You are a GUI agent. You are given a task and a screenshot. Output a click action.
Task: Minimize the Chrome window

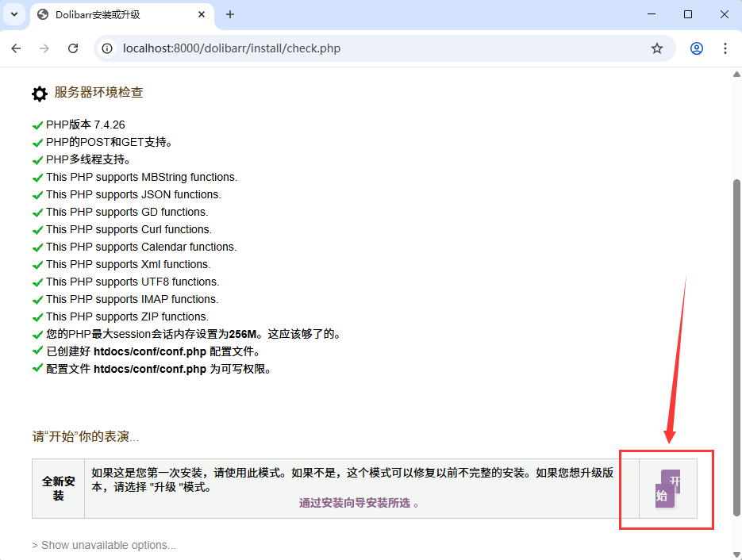tap(652, 14)
